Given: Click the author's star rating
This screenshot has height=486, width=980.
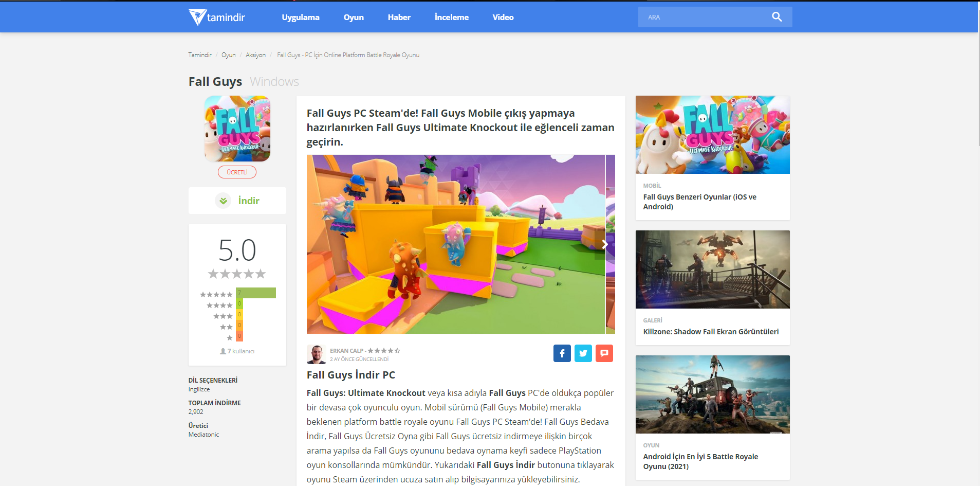Looking at the screenshot, I should pyautogui.click(x=384, y=351).
